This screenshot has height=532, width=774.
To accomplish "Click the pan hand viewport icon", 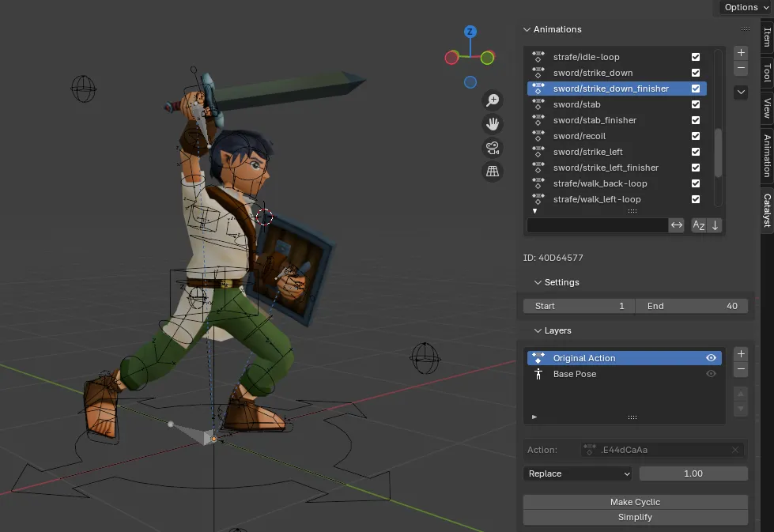I will 493,124.
